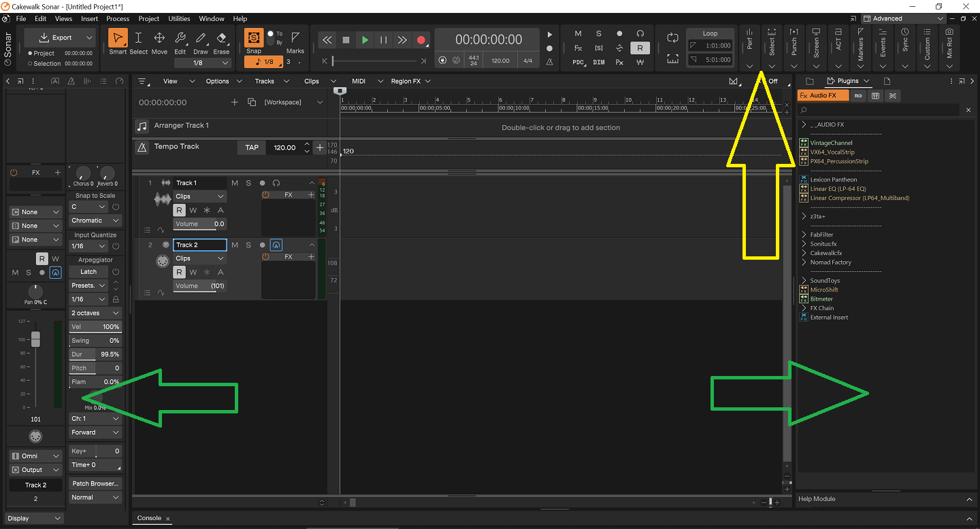Select the Draw tool

click(201, 41)
